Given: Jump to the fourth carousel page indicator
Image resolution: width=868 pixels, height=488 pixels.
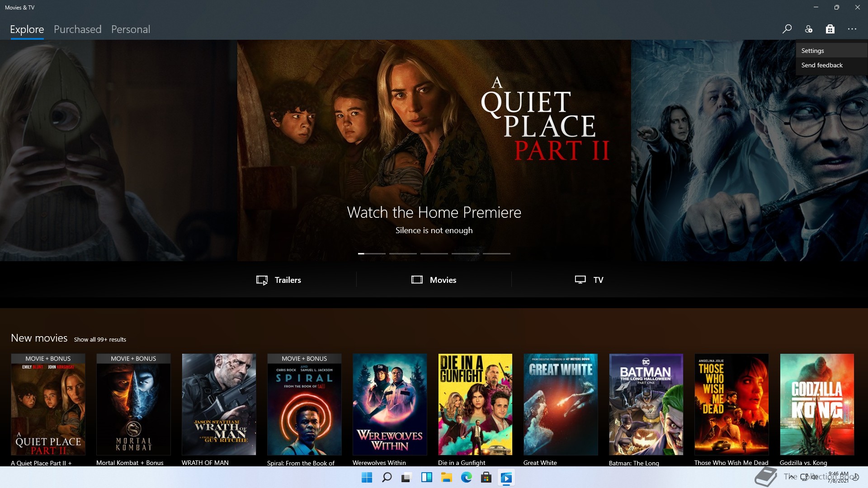Looking at the screenshot, I should (465, 253).
